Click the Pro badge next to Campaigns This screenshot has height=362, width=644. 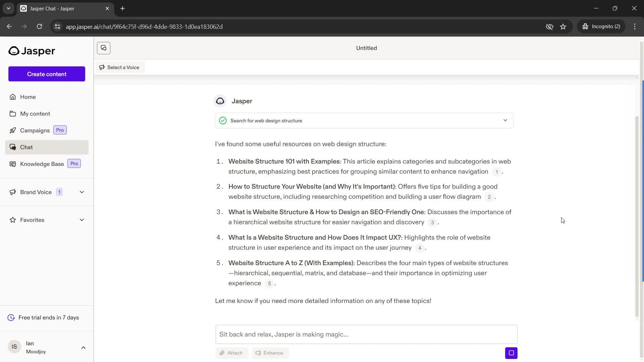coord(60,130)
